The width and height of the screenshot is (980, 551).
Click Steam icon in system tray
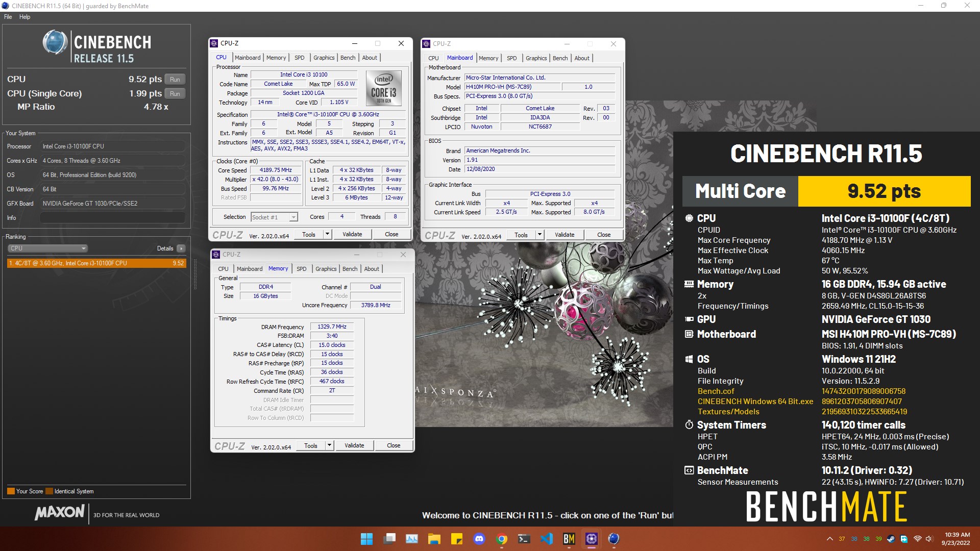pyautogui.click(x=891, y=539)
